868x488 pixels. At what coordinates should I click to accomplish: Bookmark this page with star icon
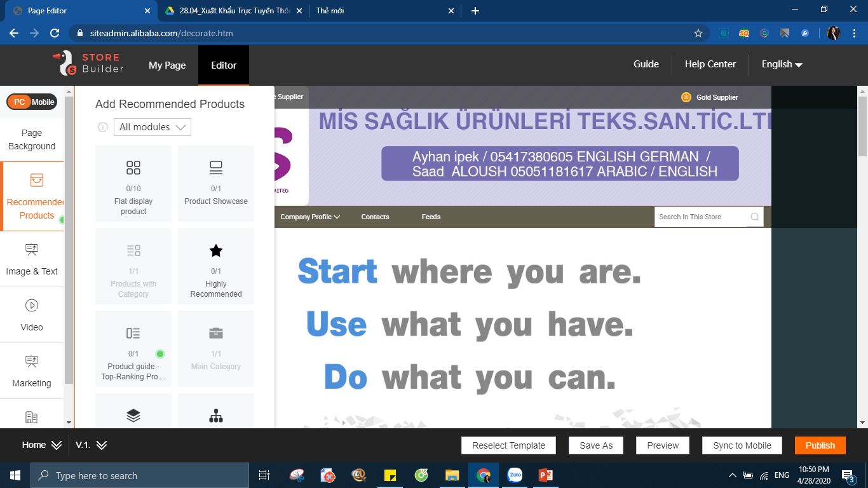(698, 33)
